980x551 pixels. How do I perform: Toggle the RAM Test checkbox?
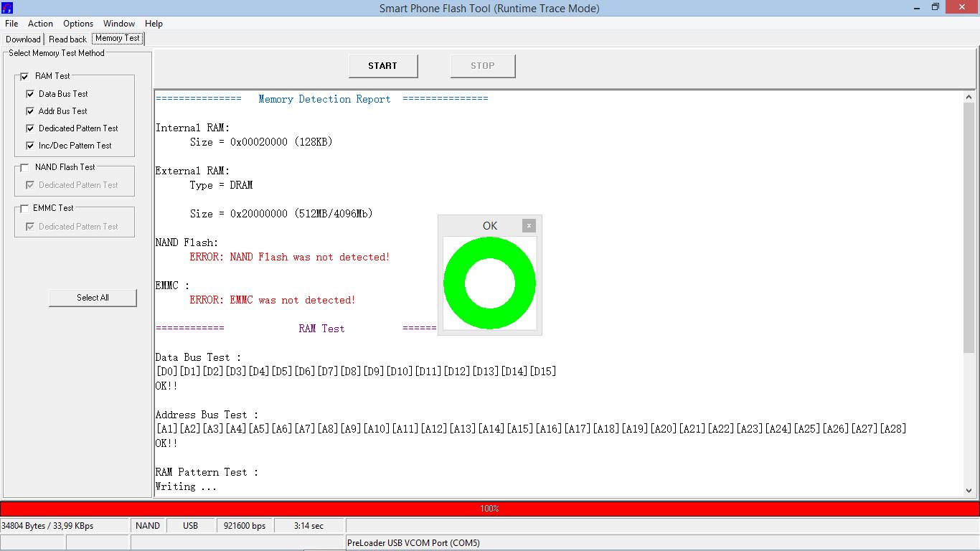(24, 76)
